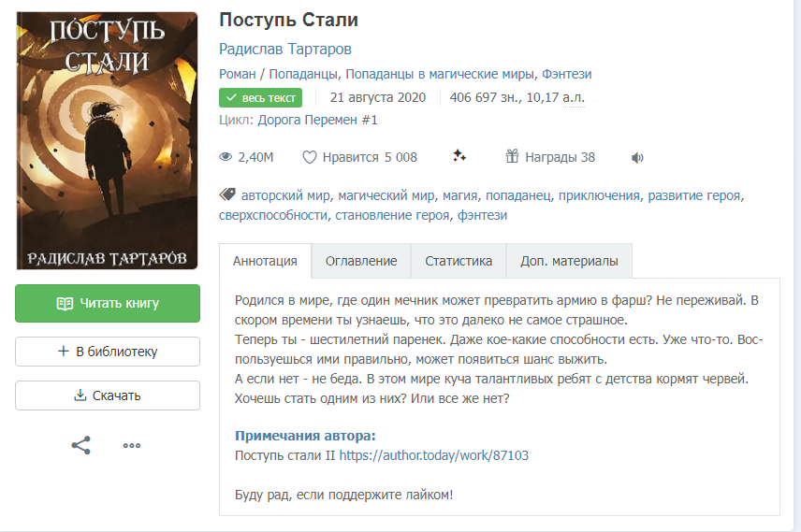This screenshot has height=532, width=801.
Task: Click the приключения tag
Action: pyautogui.click(x=599, y=195)
